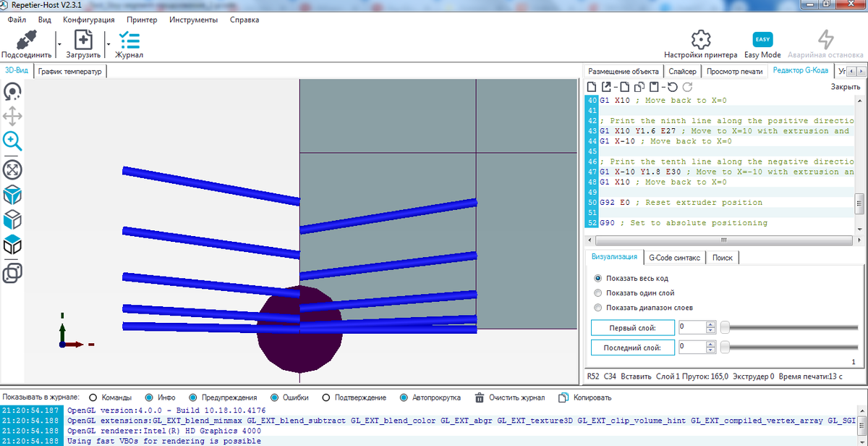Image resolution: width=868 pixels, height=446 pixels.
Task: Toggle 'Подтверждение' log filter
Action: point(325,397)
